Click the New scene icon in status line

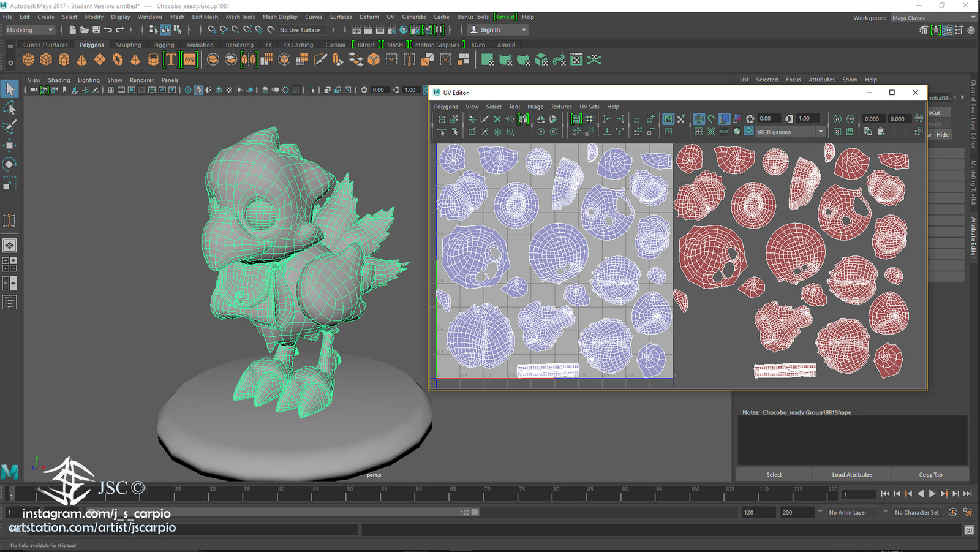(x=73, y=29)
